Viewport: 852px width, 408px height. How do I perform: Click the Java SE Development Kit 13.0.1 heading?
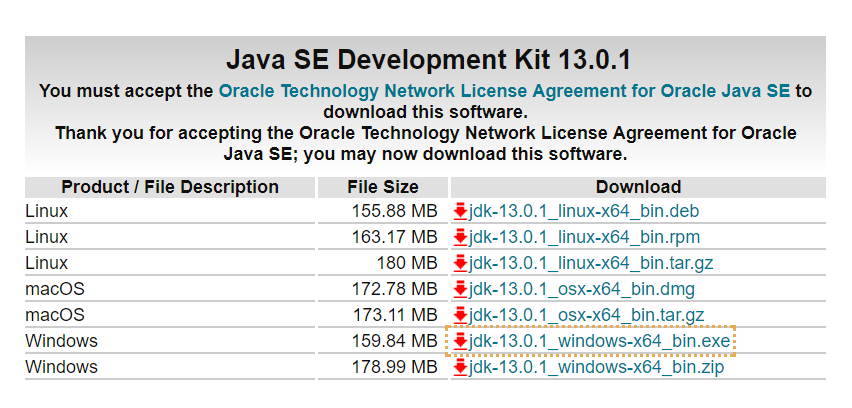tap(426, 58)
